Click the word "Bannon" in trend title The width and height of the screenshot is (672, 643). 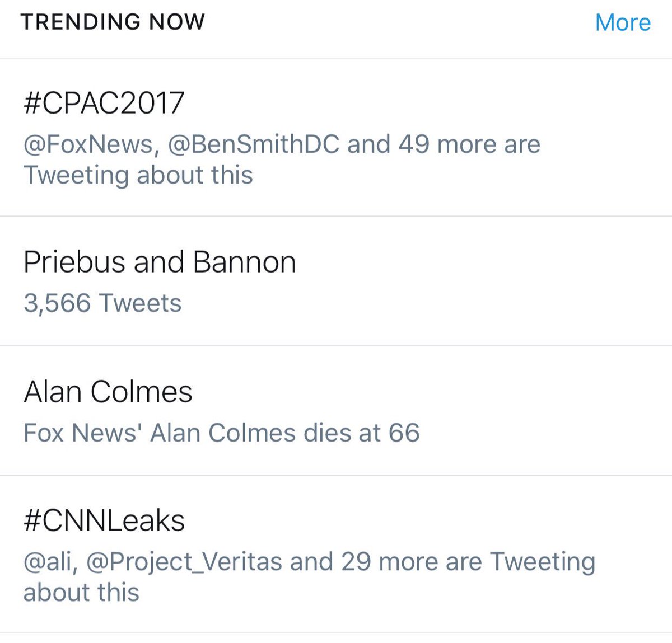coord(244,262)
